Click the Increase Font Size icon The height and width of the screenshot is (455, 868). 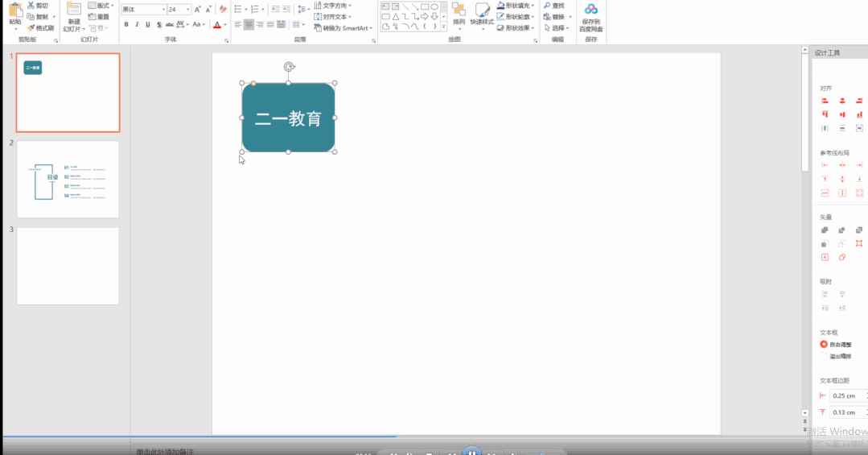[x=198, y=10]
